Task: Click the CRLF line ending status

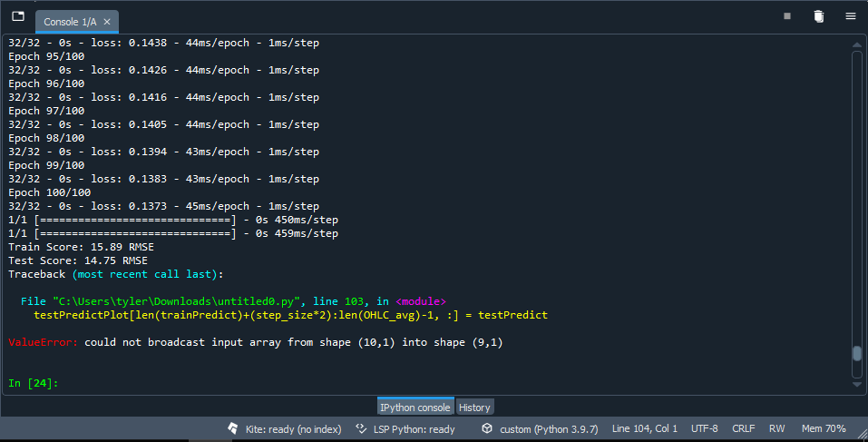Action: [x=744, y=428]
